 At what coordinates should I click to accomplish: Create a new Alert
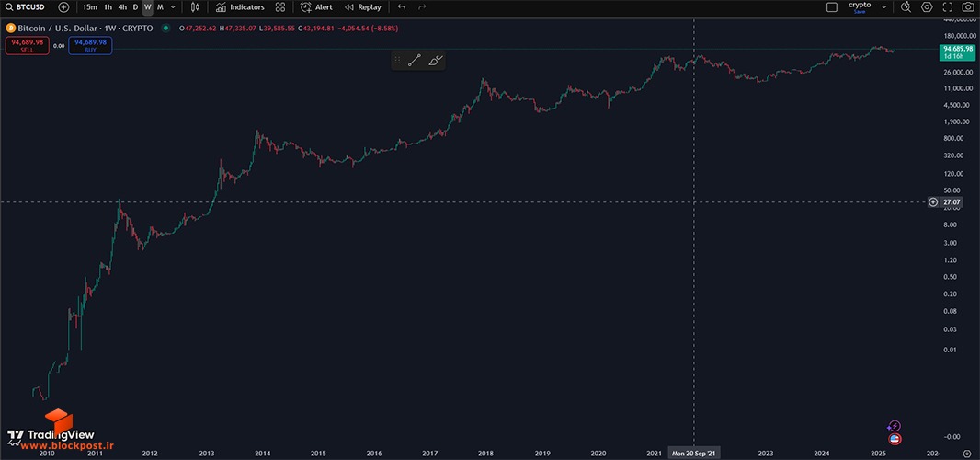316,7
